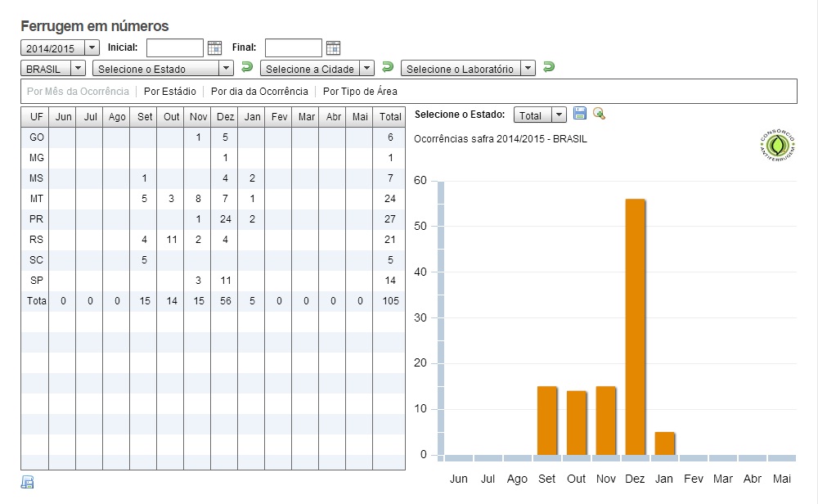818x504 pixels.
Task: Select the Por Tipo de Área tab
Action: pos(360,92)
